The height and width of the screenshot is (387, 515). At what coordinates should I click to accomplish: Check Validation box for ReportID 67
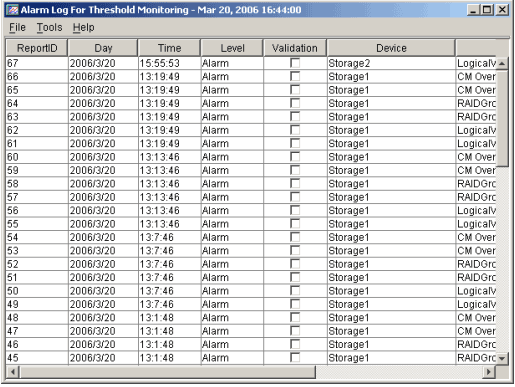295,63
